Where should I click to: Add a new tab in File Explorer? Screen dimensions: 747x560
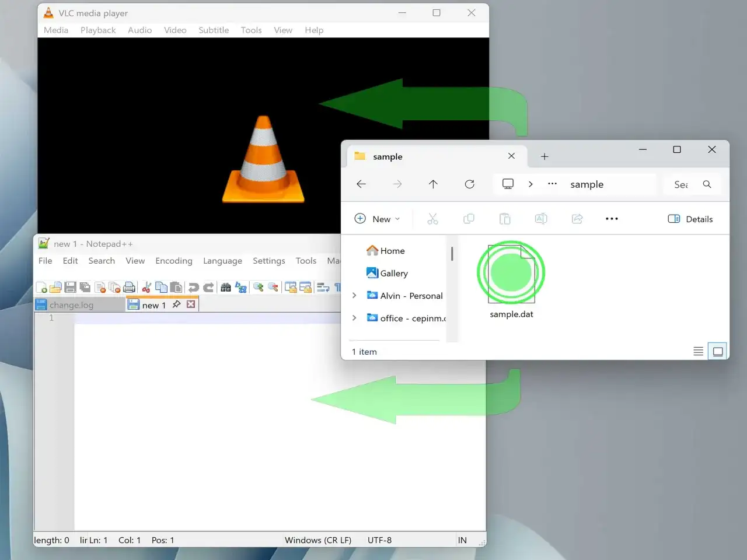pos(544,156)
